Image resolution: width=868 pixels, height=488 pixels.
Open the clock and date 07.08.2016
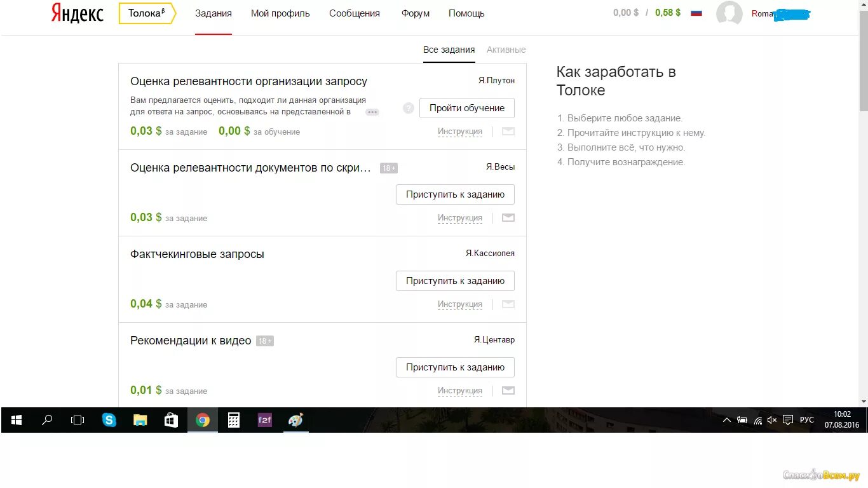(842, 419)
